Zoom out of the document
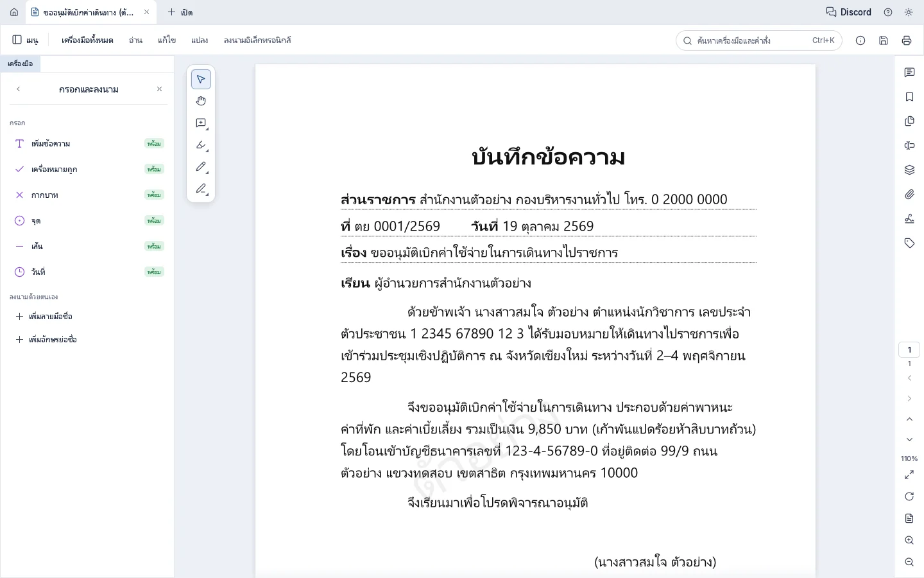 (909, 562)
